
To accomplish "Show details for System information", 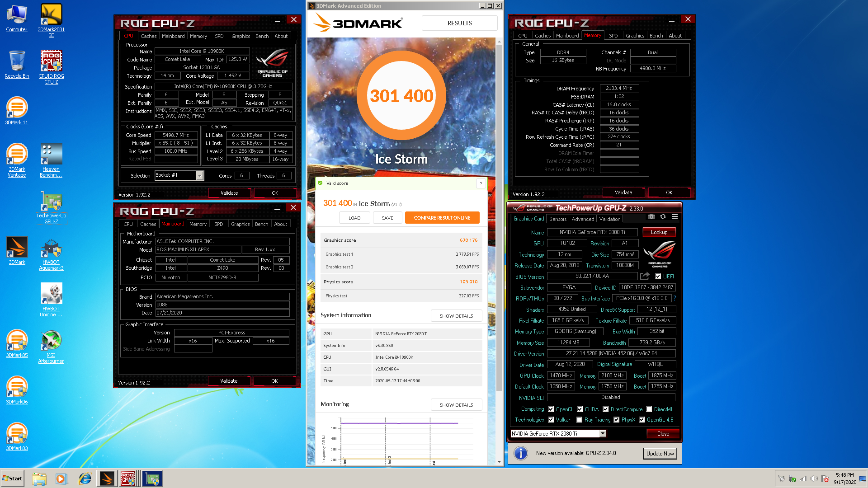I will coord(456,316).
